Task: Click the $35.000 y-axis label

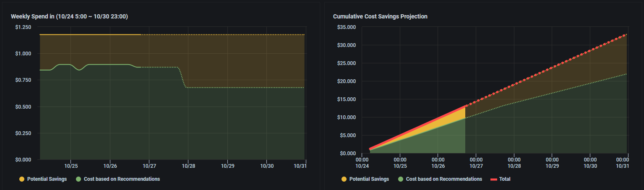Action: [347, 27]
